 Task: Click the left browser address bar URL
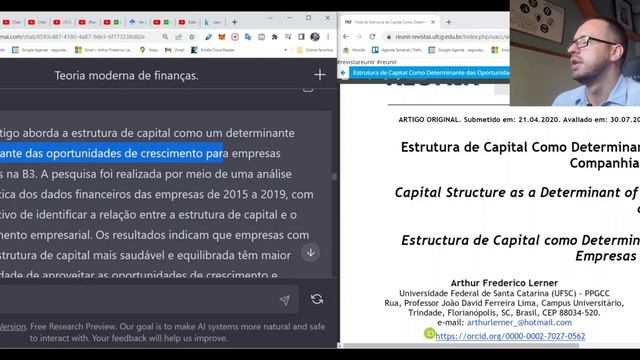[73, 37]
